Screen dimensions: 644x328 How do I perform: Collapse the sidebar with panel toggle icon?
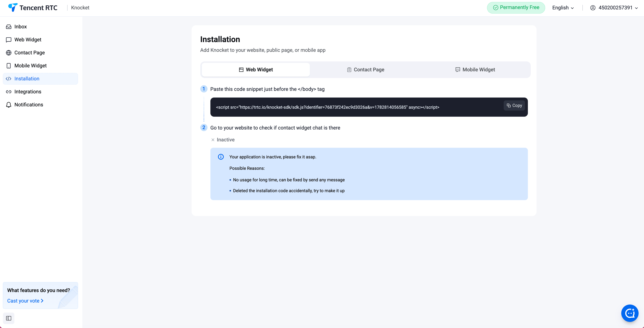tap(9, 318)
